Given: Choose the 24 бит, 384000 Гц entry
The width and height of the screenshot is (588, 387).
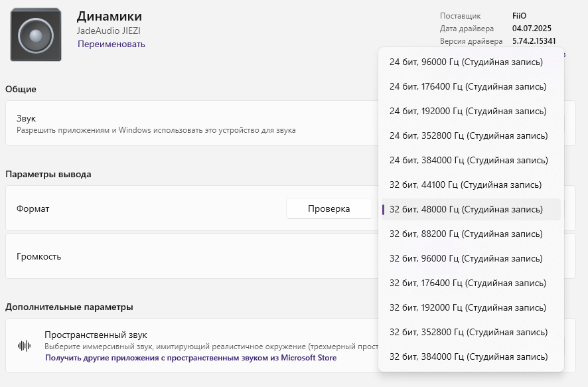Looking at the screenshot, I should pyautogui.click(x=469, y=161).
